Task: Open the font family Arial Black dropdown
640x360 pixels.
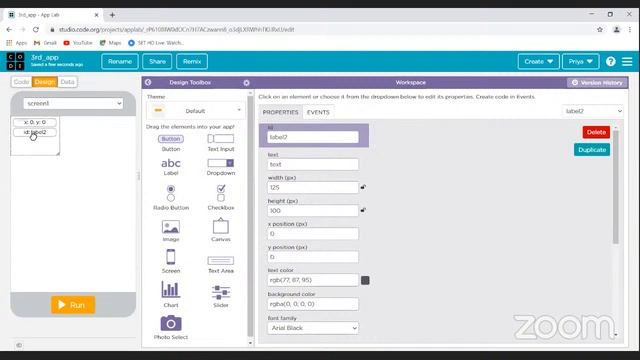Action: click(x=313, y=328)
